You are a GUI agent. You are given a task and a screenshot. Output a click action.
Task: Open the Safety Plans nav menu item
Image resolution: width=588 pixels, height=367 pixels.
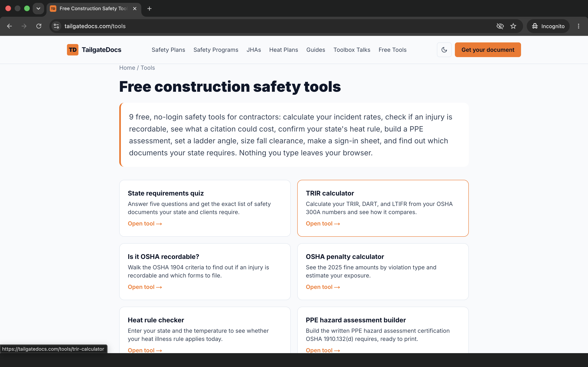pos(168,50)
